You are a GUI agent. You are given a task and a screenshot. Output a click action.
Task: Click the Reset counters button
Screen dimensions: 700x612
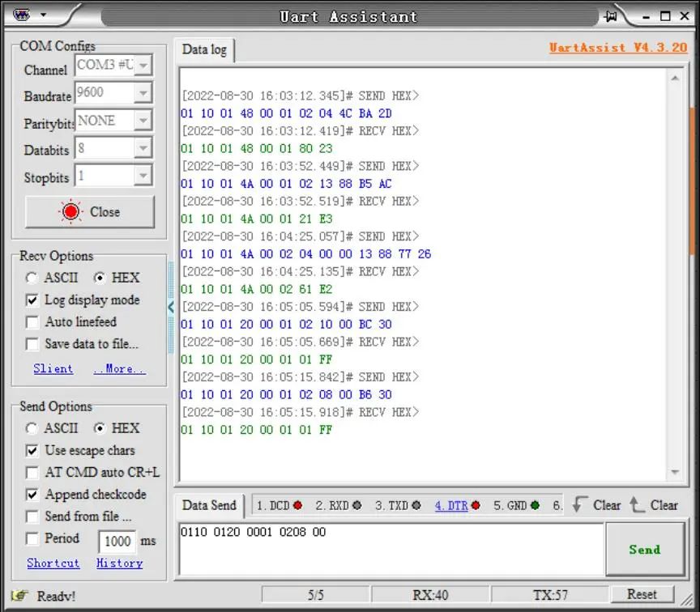642,594
